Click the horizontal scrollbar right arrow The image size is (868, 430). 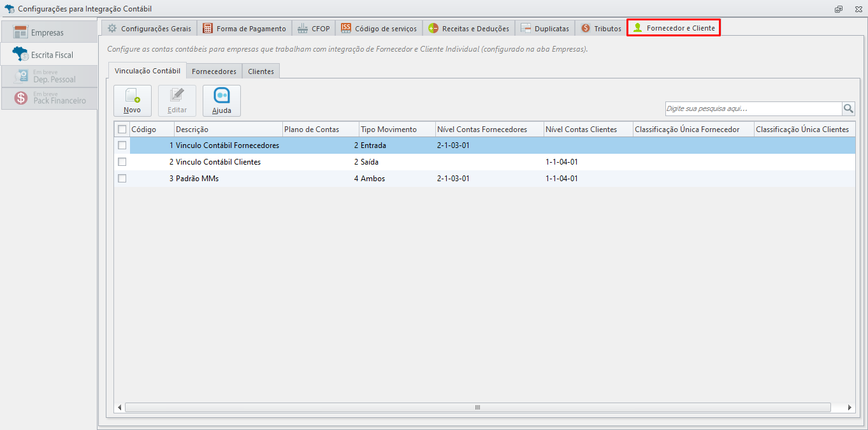850,408
